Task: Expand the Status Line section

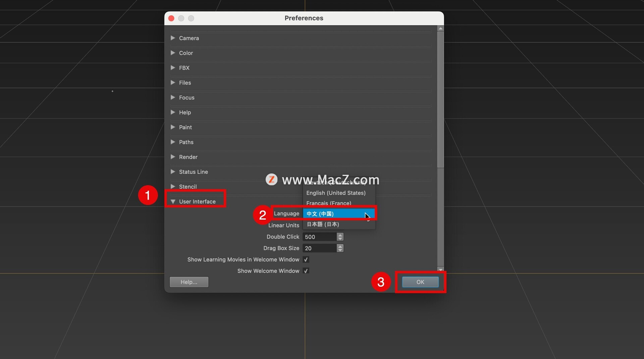Action: coord(173,172)
